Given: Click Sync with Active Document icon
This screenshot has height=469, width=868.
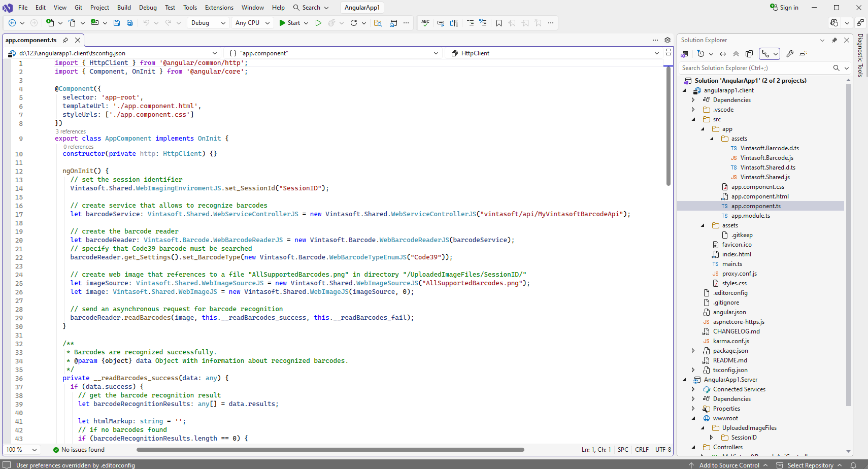Looking at the screenshot, I should coord(723,54).
